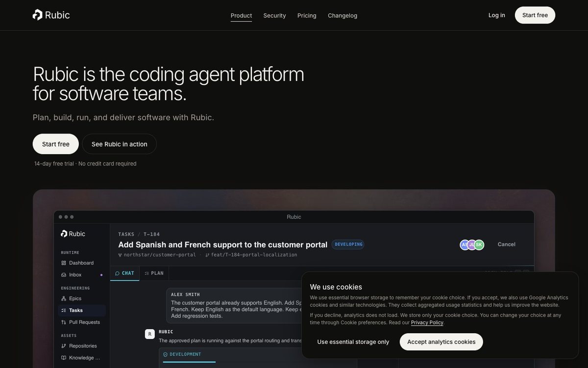Click the branch icon before feat/T-184-portal-localization
This screenshot has width=588, height=368.
(207, 255)
